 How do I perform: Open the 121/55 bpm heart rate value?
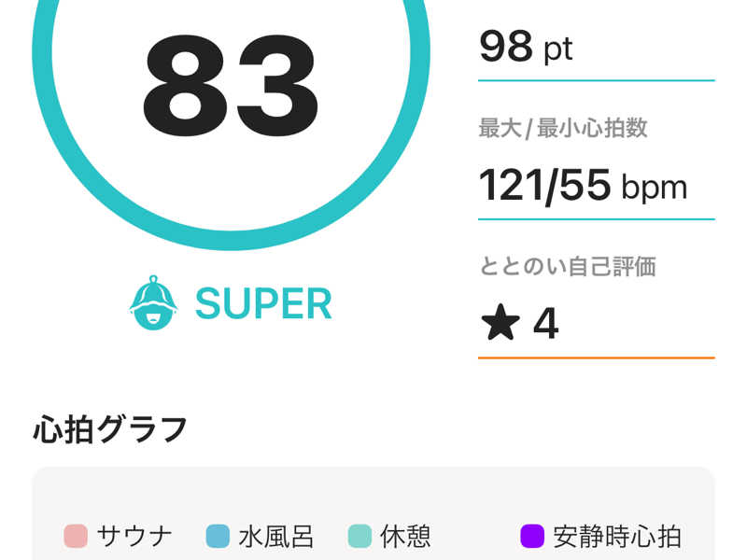(583, 186)
